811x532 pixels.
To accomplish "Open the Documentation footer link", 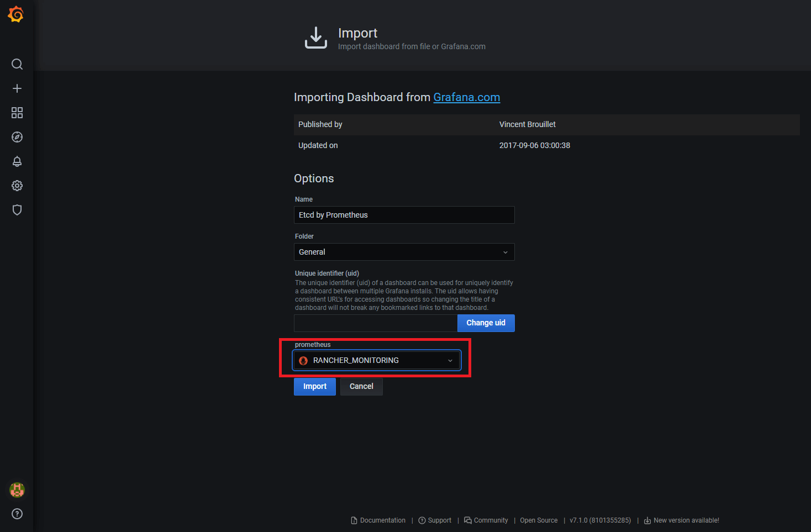I will point(382,520).
